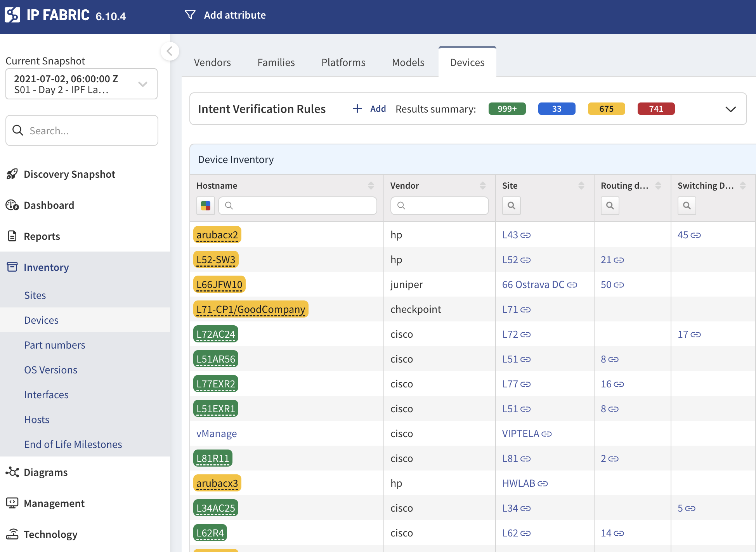
Task: Open Discovery Snapshot via rocket icon
Action: pos(12,174)
